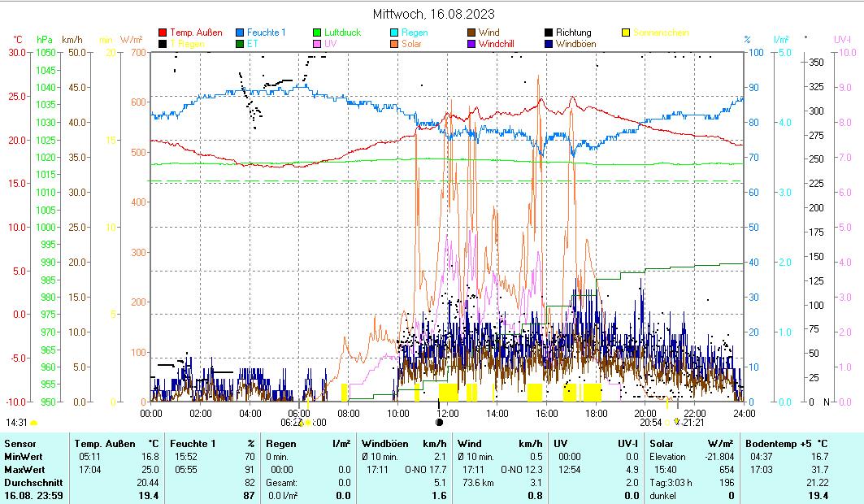Click the yellow Sonnenschein legend square
Image resolution: width=864 pixels, height=504 pixels.
coord(627,33)
